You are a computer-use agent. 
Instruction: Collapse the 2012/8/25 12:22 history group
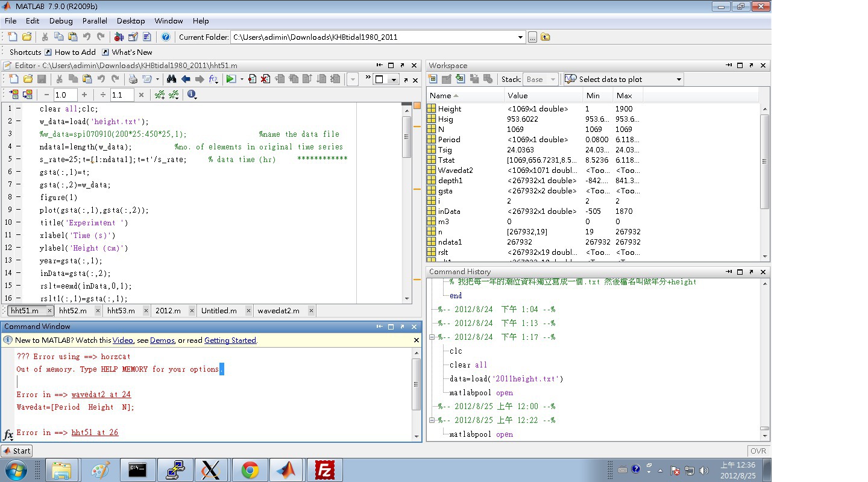(432, 421)
